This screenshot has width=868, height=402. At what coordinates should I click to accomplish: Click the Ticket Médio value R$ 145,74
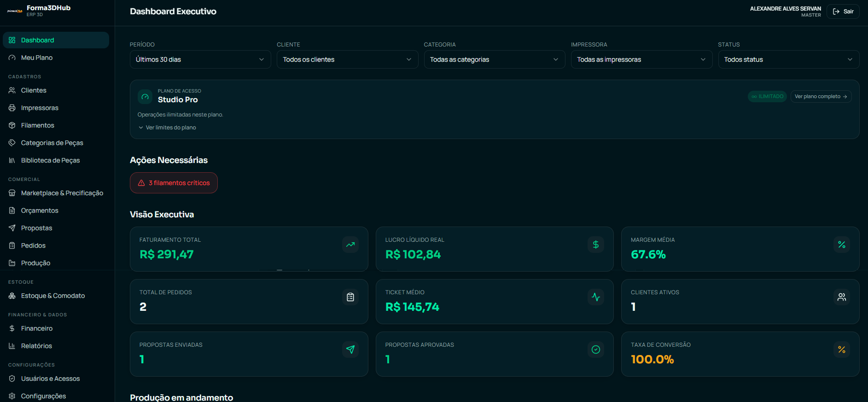(412, 307)
